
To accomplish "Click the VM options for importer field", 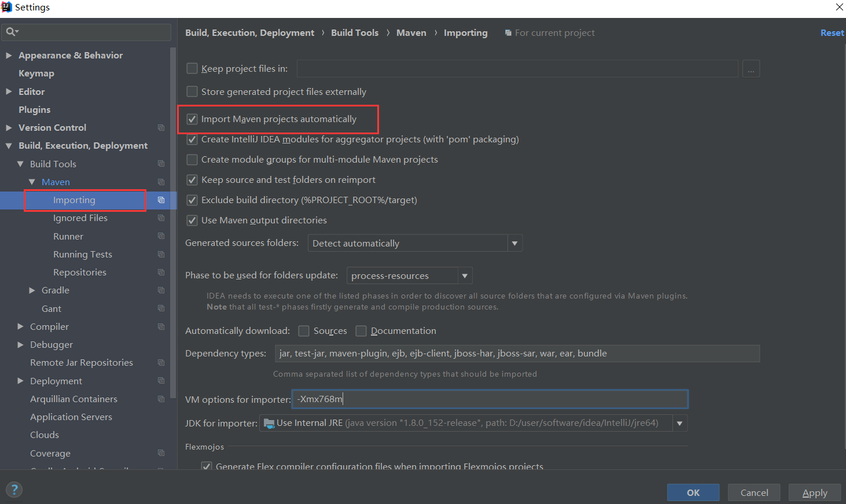I will 490,399.
